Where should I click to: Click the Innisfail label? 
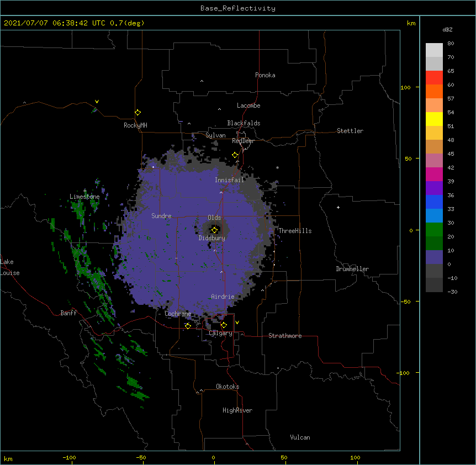tap(230, 180)
